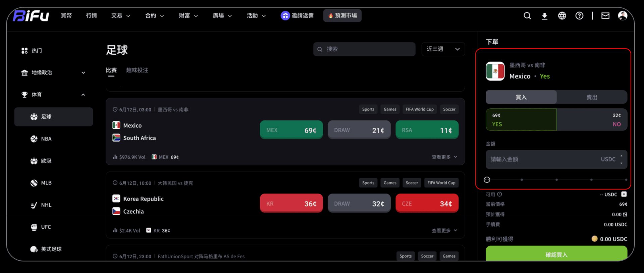The height and width of the screenshot is (273, 644).
Task: Click the FIFA World Cup tag on Mexico match
Action: pyautogui.click(x=420, y=109)
